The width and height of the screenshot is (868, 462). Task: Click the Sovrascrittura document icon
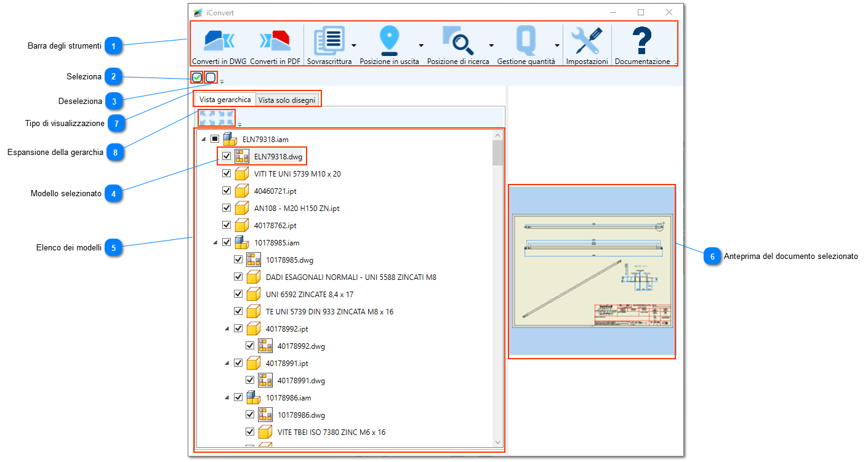tap(329, 41)
